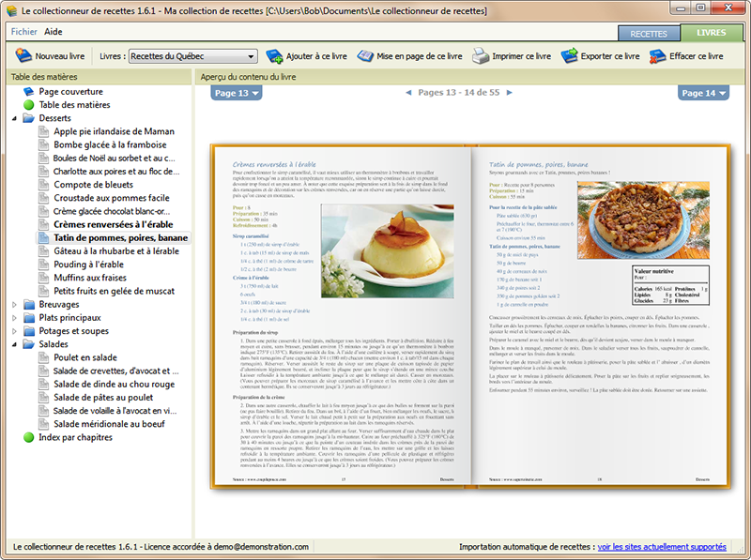
Task: Click the crème renversée photo on page 13
Action: [388, 250]
